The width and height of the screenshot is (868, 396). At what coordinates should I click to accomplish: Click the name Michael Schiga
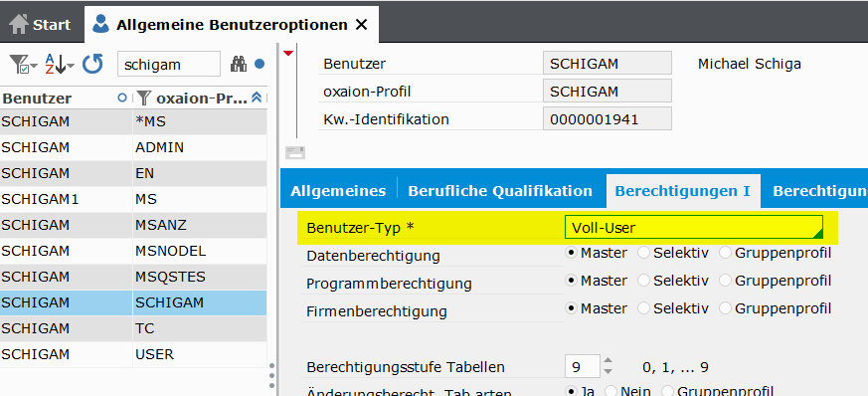coord(749,65)
